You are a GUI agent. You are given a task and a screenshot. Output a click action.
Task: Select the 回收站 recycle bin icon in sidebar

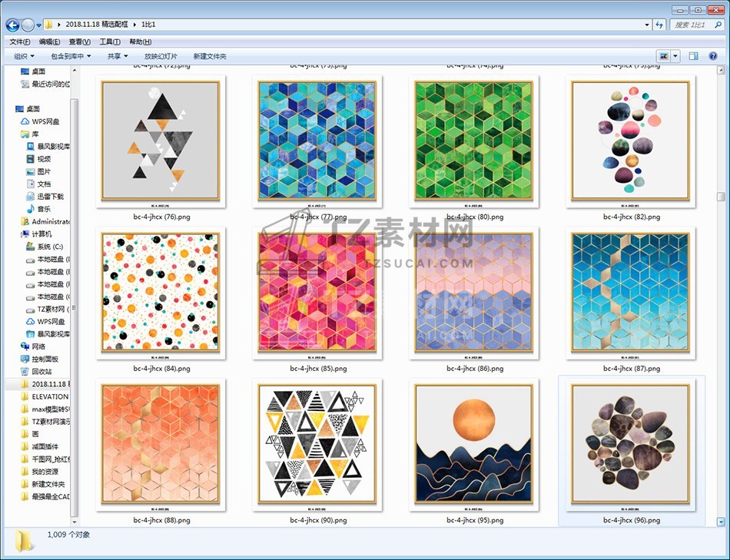point(25,372)
